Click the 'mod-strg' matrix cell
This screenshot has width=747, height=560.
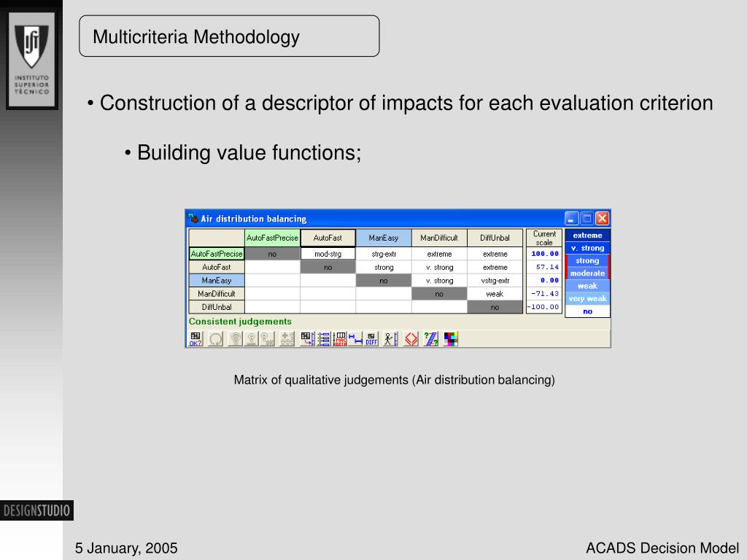328,254
